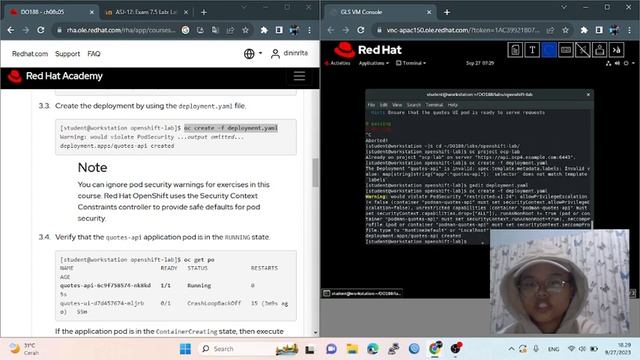This screenshot has width=640, height=360.
Task: Click the blue highlighted VM console toolbar button
Action: (x=549, y=50)
